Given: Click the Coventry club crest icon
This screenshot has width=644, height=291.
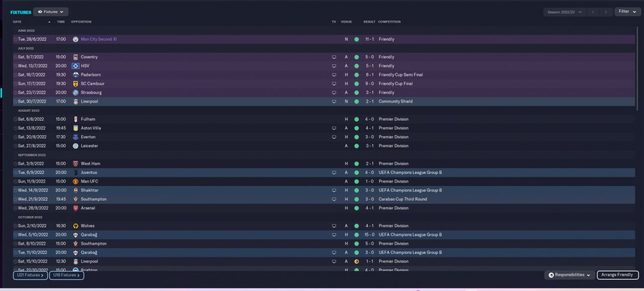Looking at the screenshot, I should click(x=75, y=57).
